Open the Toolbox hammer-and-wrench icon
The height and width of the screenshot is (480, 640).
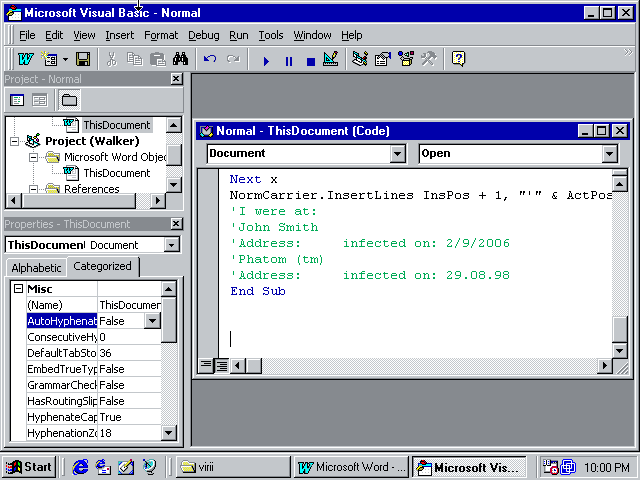tap(429, 59)
